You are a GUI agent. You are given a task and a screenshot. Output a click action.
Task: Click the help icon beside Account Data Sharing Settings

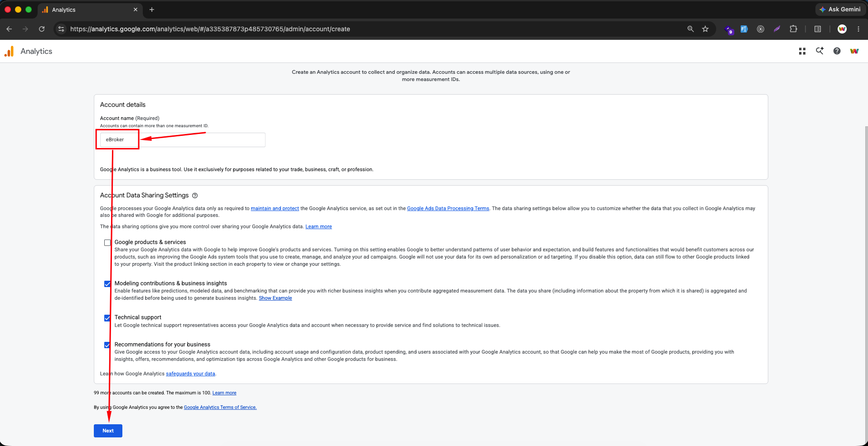tap(195, 196)
